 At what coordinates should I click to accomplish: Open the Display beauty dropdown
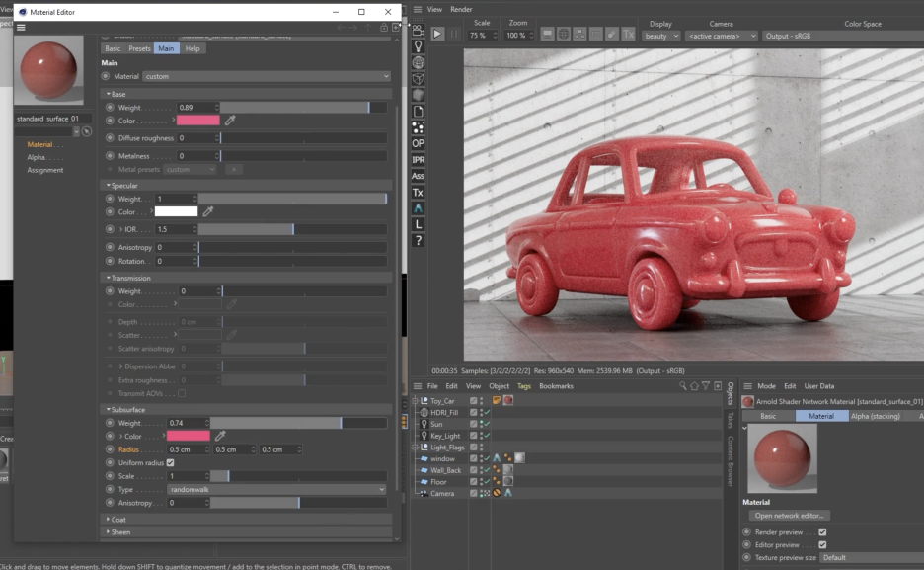click(x=661, y=36)
